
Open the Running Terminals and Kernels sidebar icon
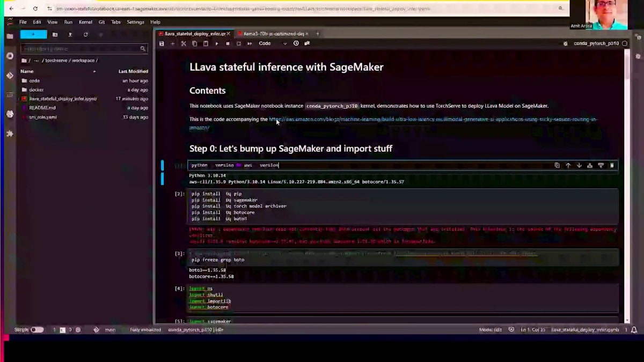click(x=10, y=56)
